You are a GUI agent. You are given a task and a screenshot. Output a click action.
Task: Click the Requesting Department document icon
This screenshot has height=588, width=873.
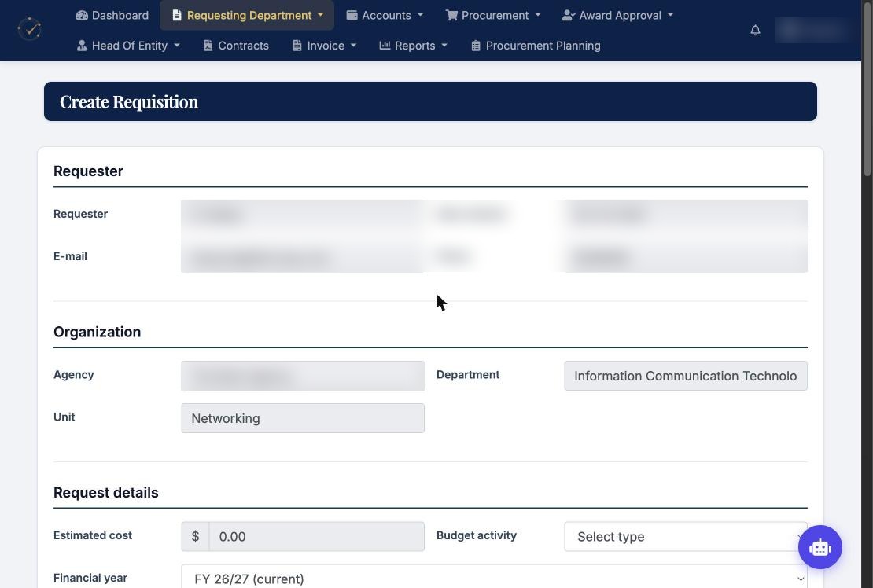pos(176,15)
